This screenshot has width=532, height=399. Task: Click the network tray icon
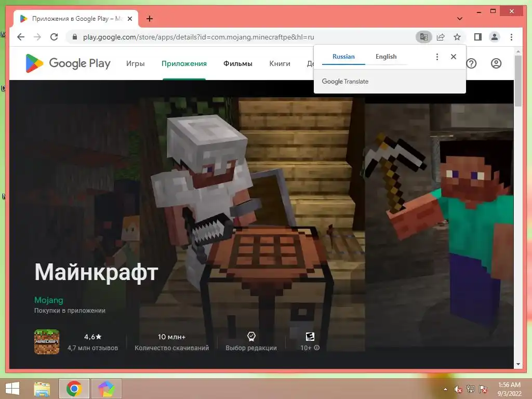coord(471,389)
